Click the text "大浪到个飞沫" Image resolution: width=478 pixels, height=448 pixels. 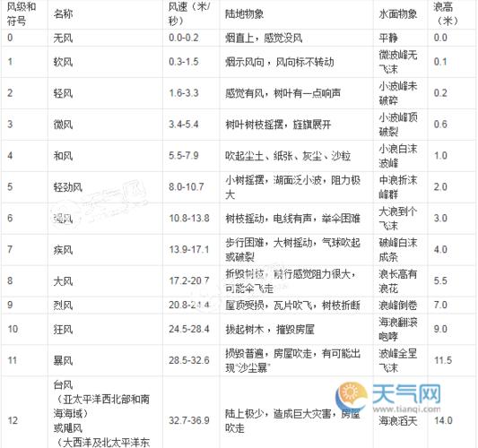pos(398,219)
